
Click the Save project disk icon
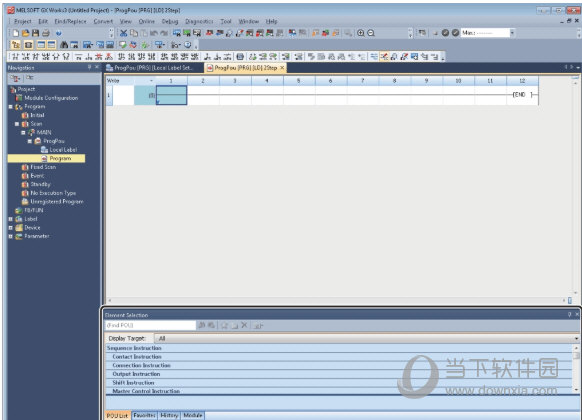35,33
